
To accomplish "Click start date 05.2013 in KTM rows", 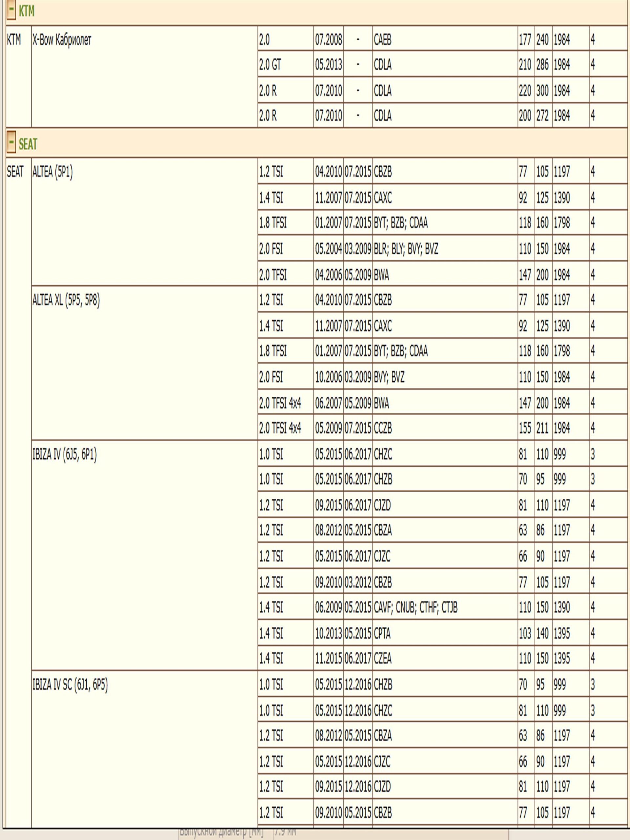I will tap(328, 65).
